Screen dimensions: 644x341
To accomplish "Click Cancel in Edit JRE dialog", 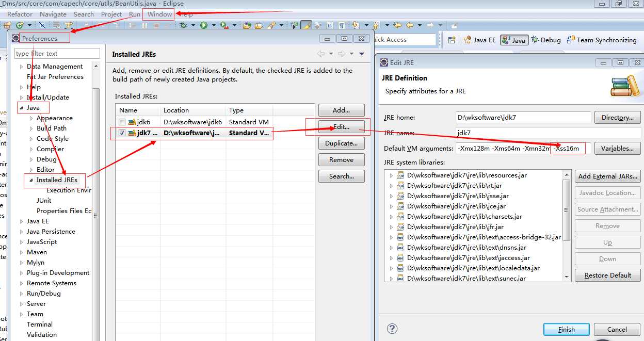I will pos(617,329).
